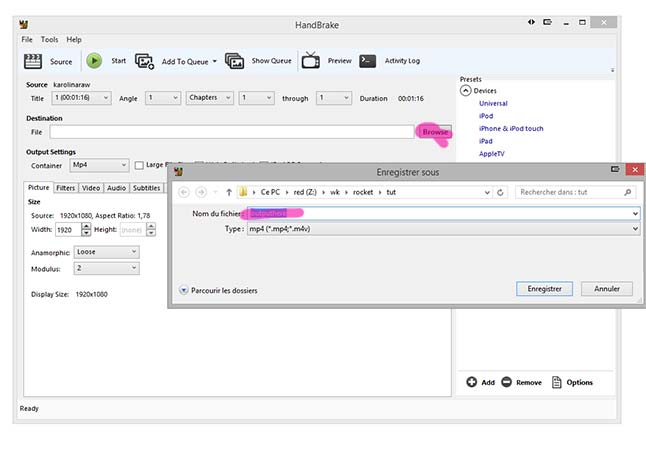Click the Add To Queue icon
The height and width of the screenshot is (463, 646).
144,61
